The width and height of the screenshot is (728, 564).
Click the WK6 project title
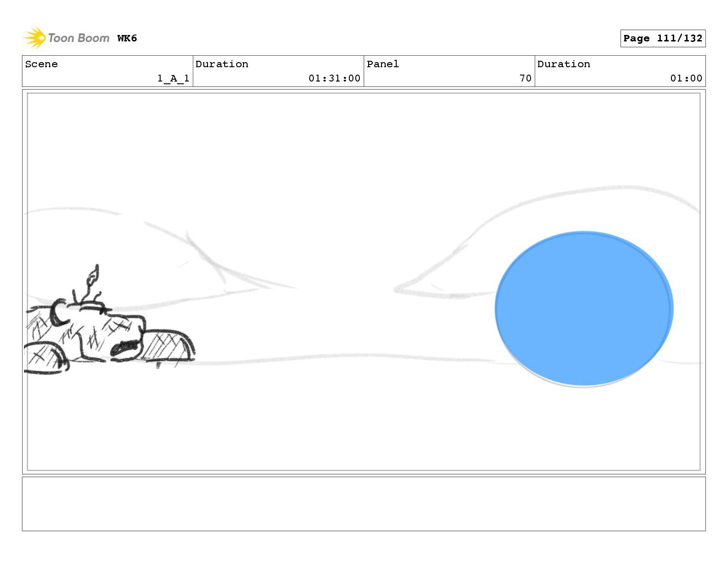coord(127,38)
